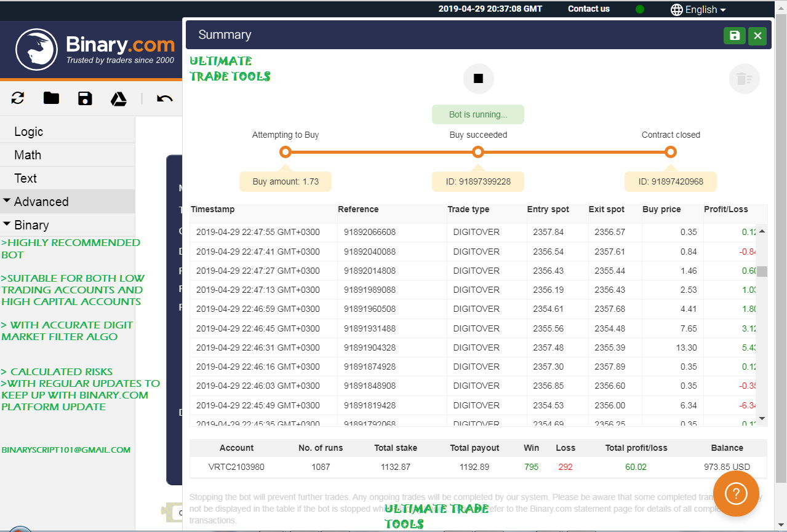The width and height of the screenshot is (787, 532).
Task: Click total profit/loss value 60.02
Action: coord(636,467)
